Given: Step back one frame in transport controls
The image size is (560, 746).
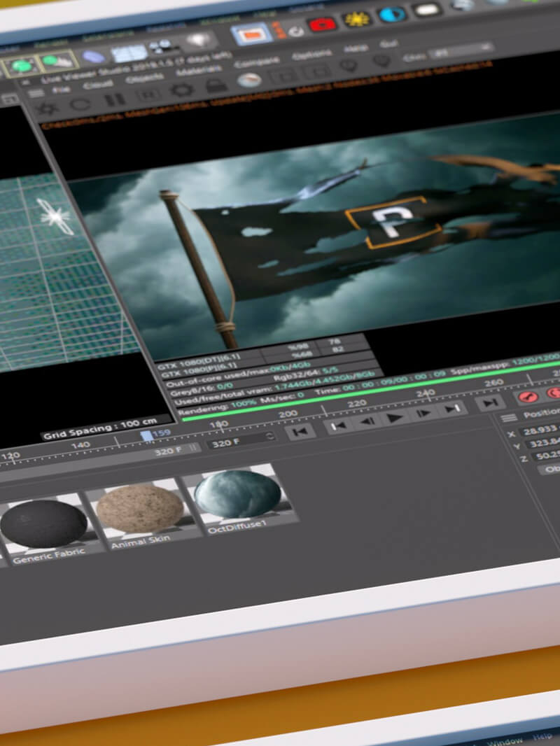Looking at the screenshot, I should [x=367, y=421].
